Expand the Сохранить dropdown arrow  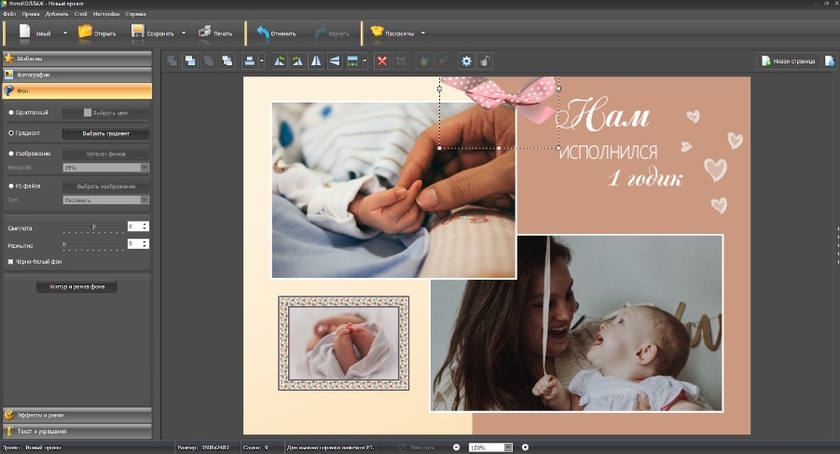point(184,33)
